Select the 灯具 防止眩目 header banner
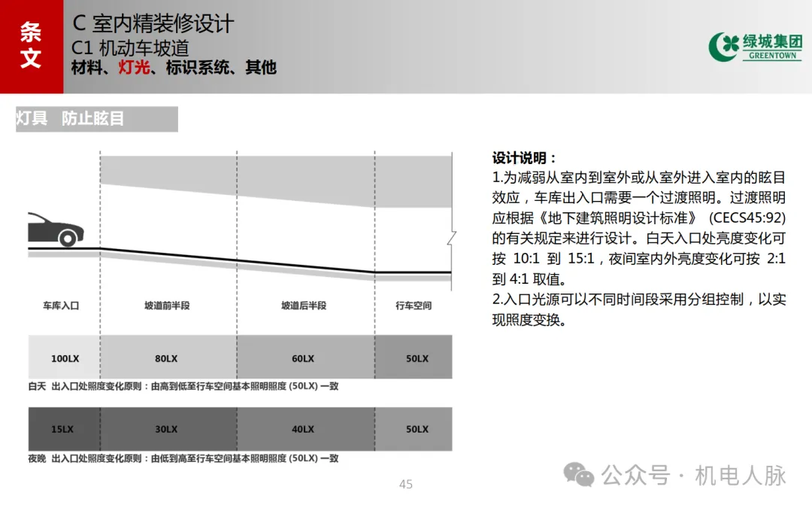Image resolution: width=812 pixels, height=508 pixels. (x=95, y=119)
